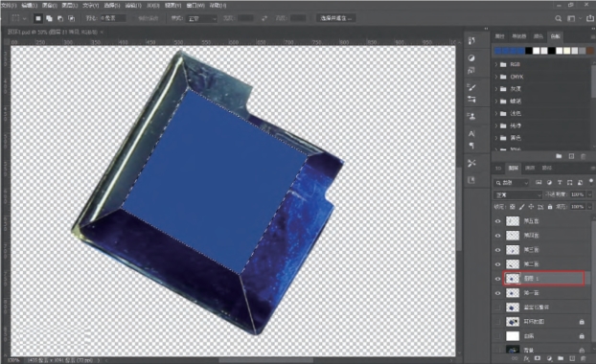Show the 蓝宝石整体 layer
The height and width of the screenshot is (364, 596).
click(497, 307)
